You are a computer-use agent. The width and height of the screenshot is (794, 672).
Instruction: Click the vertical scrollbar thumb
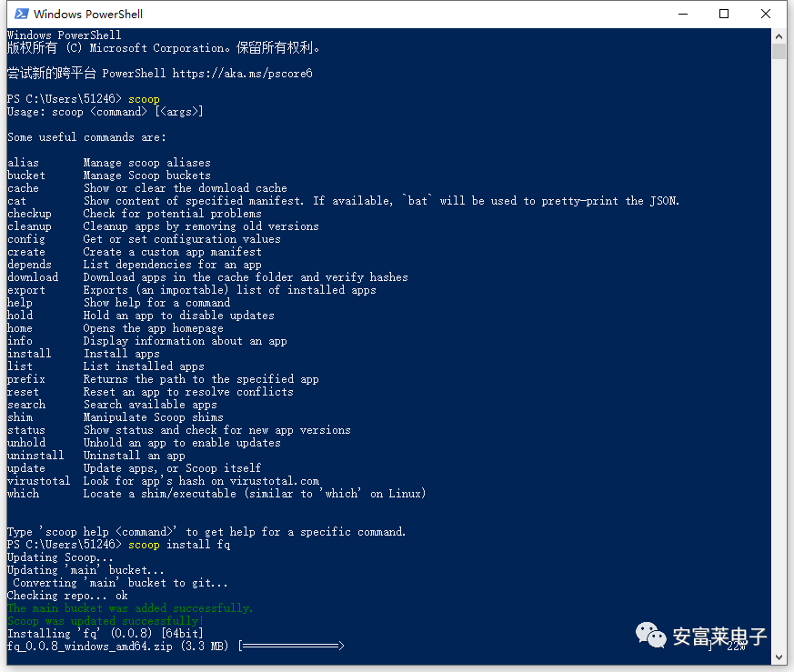tap(779, 52)
